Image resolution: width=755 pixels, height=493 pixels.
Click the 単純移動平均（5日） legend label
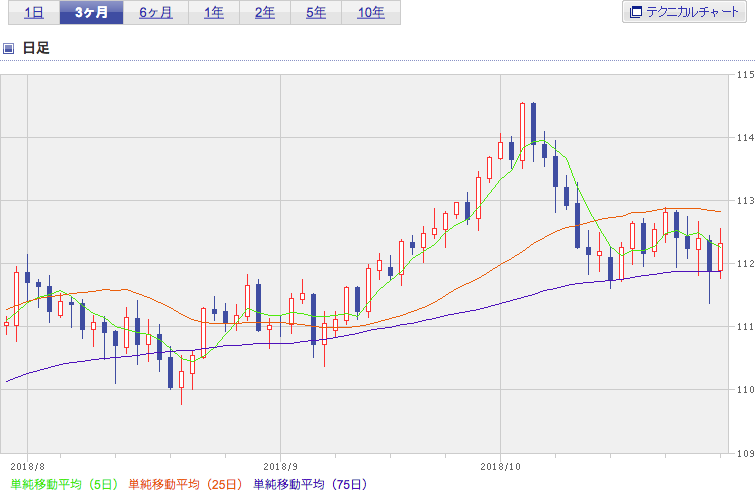point(64,484)
